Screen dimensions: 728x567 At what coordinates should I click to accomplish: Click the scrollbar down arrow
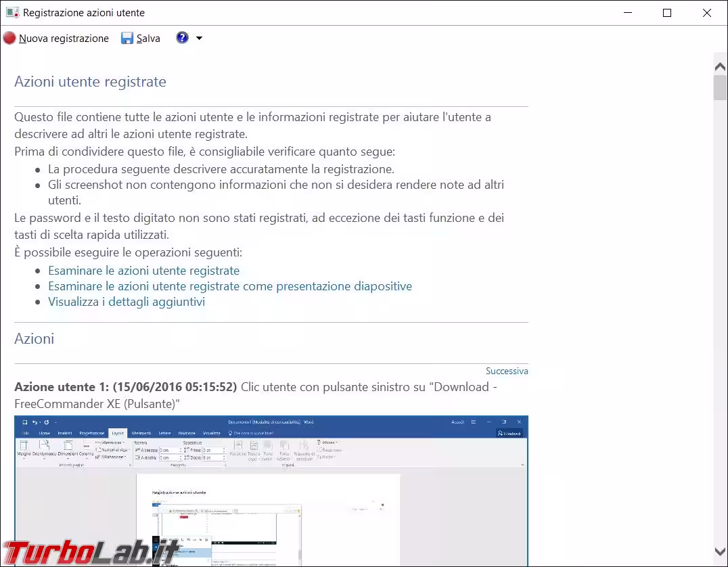(x=721, y=552)
